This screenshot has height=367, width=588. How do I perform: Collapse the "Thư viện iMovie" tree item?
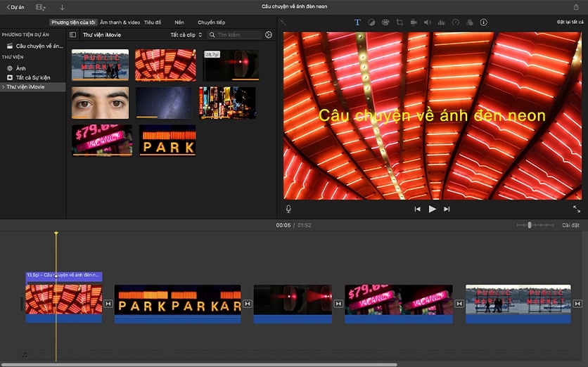[4, 87]
